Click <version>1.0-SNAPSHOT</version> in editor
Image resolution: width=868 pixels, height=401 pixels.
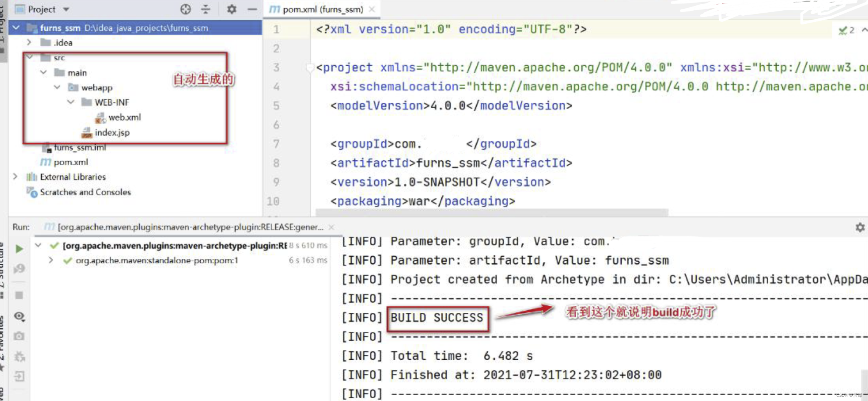click(441, 182)
